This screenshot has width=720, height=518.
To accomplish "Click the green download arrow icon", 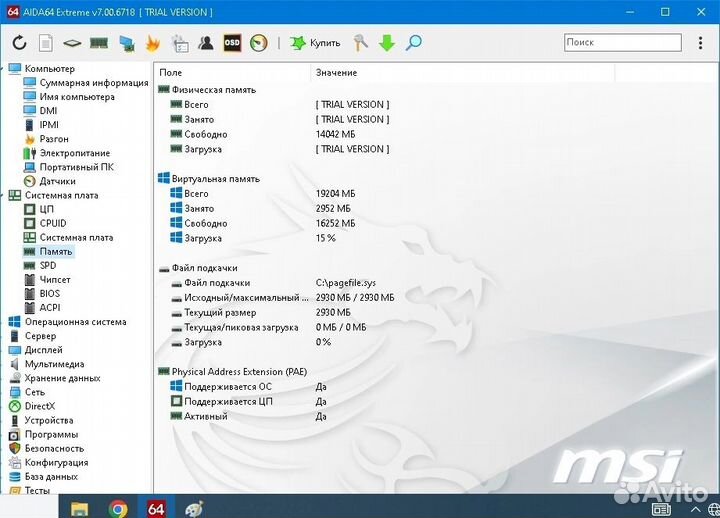I will [387, 43].
